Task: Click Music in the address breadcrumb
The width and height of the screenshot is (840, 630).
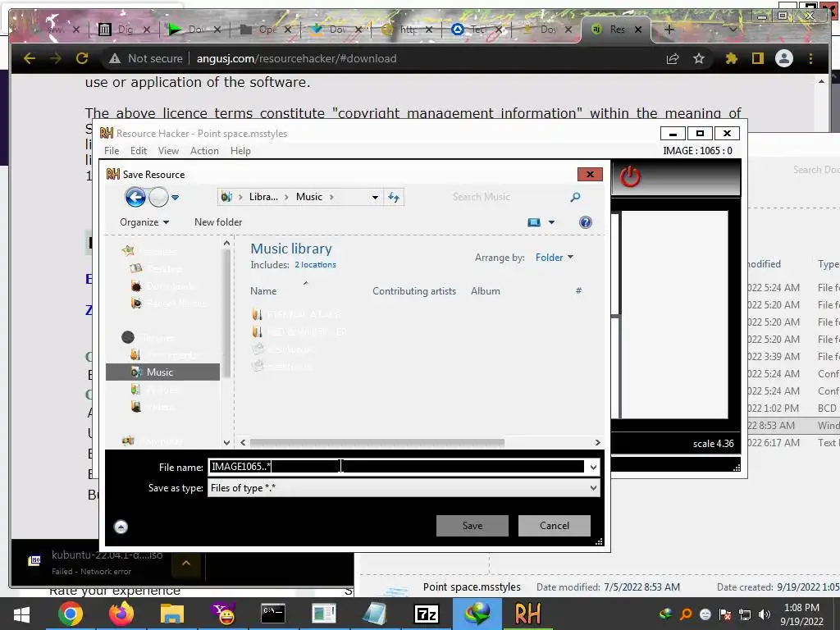Action: click(309, 197)
